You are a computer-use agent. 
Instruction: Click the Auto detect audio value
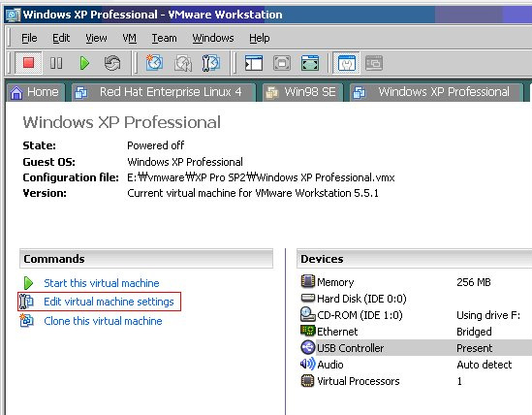point(485,365)
